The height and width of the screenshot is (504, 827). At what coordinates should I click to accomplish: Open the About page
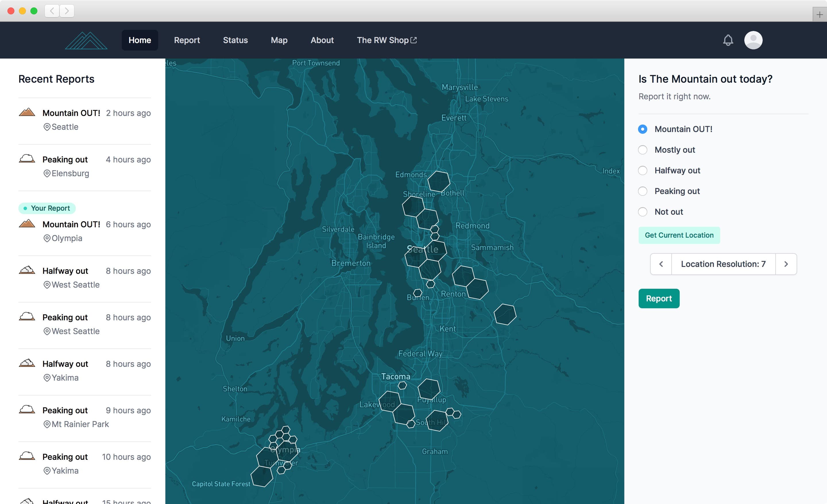tap(322, 40)
